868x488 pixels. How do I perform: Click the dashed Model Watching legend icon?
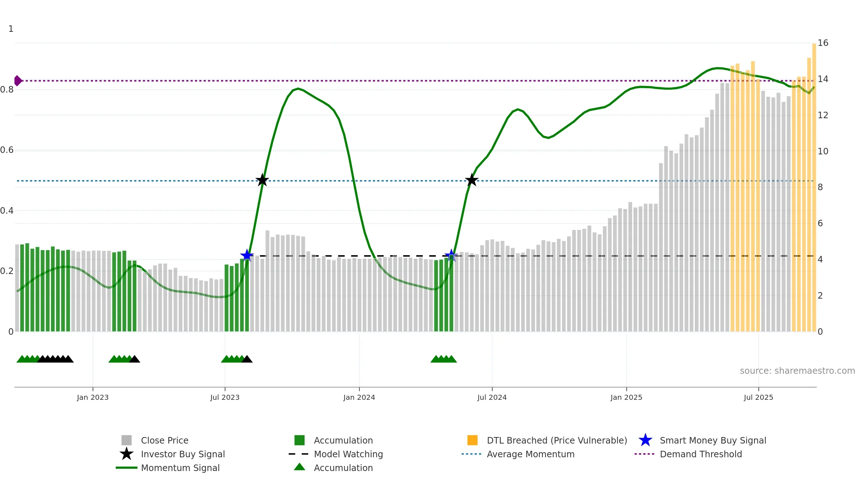tap(299, 454)
